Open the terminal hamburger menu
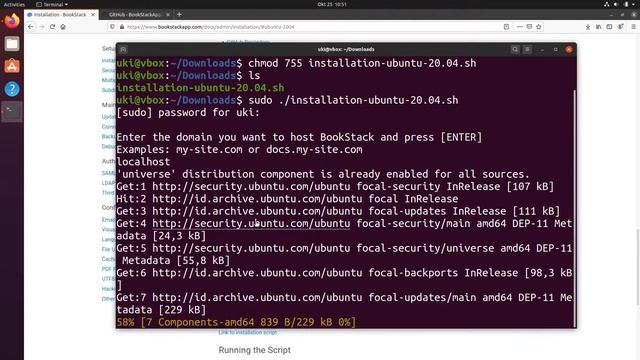 pyautogui.click(x=527, y=49)
